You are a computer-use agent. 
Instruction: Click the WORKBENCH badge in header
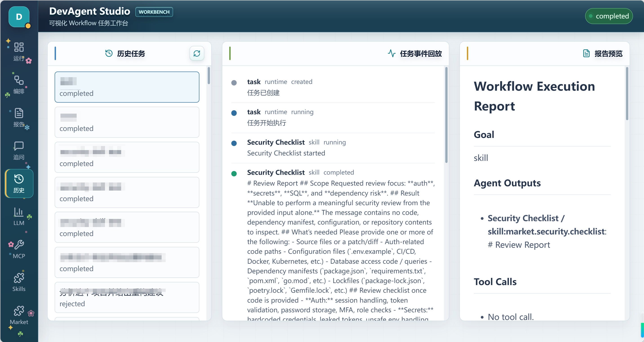click(x=154, y=12)
